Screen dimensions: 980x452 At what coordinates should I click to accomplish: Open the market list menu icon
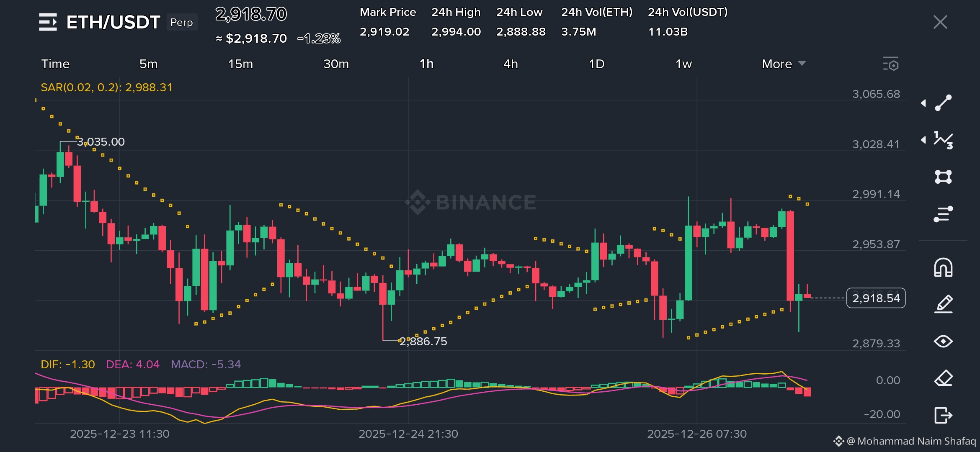[x=48, y=22]
